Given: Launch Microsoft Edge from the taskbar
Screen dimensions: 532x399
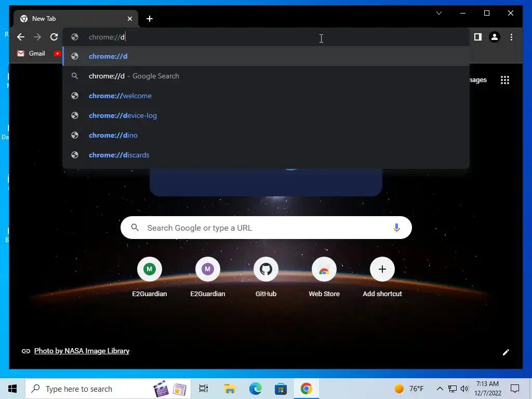Looking at the screenshot, I should 255,389.
